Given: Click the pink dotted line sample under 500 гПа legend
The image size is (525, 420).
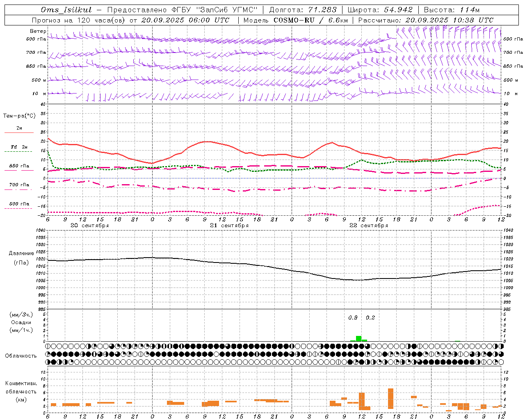Looking at the screenshot, I should point(18,208).
